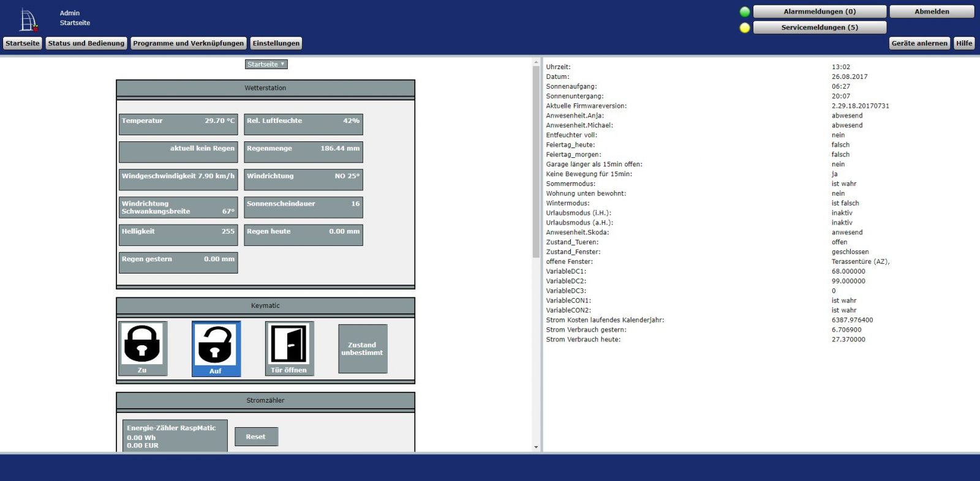This screenshot has width=980, height=481.
Task: Open Servicemeldungen (5) messages
Action: coord(820,28)
